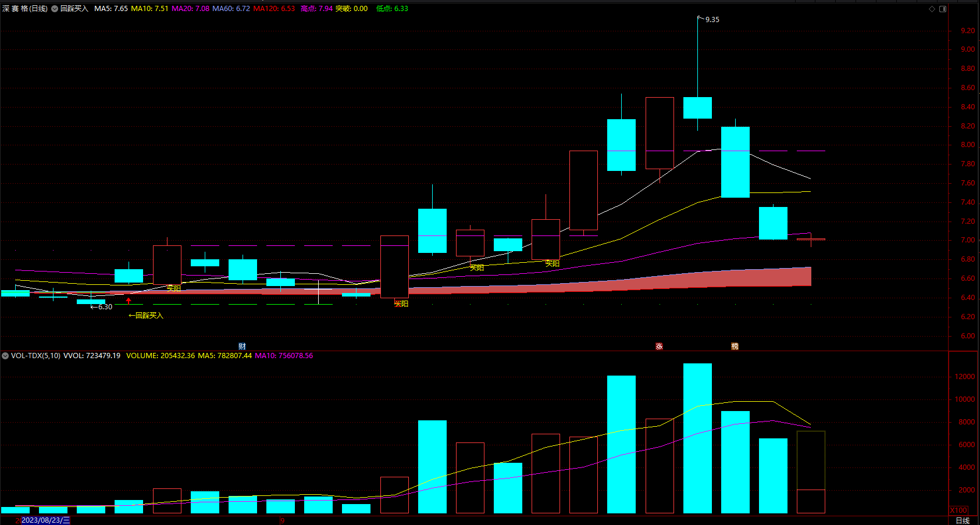Select the 回踩买入 indicator name
This screenshot has width=980, height=525.
click(74, 9)
